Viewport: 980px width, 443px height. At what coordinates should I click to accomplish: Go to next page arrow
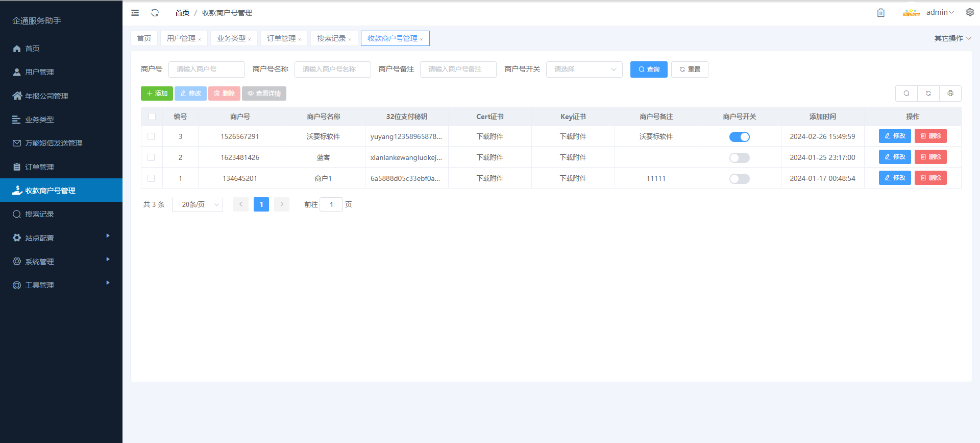282,204
